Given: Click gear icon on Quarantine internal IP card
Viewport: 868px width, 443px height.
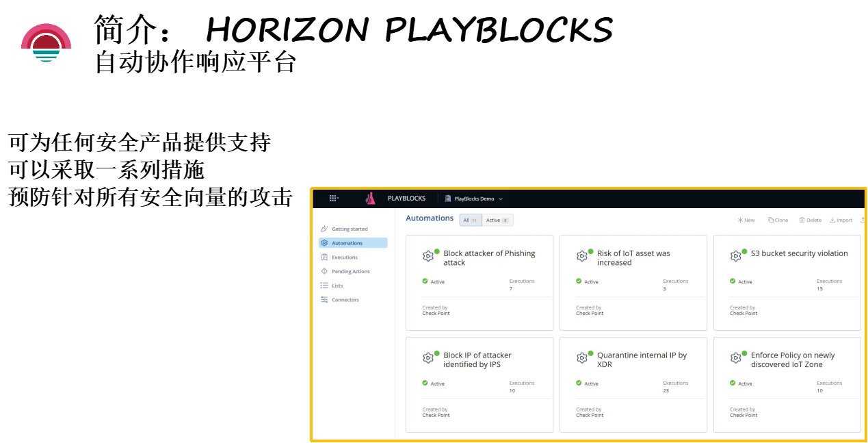Looking at the screenshot, I should point(581,358).
